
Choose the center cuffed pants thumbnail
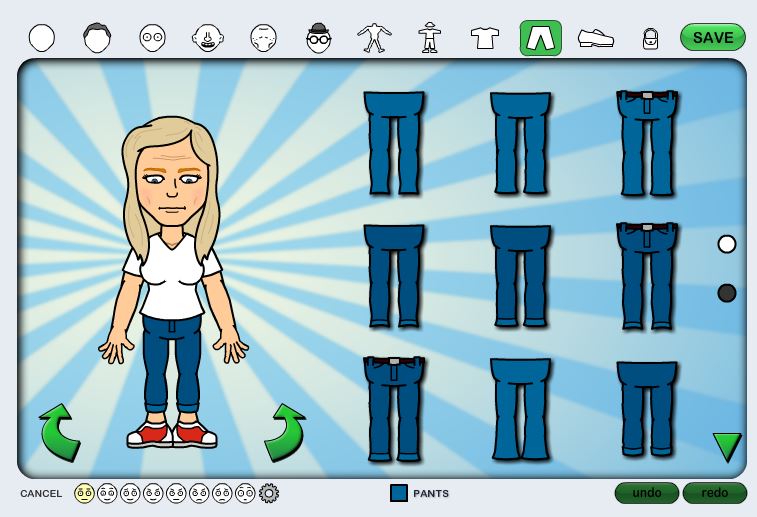(x=520, y=276)
